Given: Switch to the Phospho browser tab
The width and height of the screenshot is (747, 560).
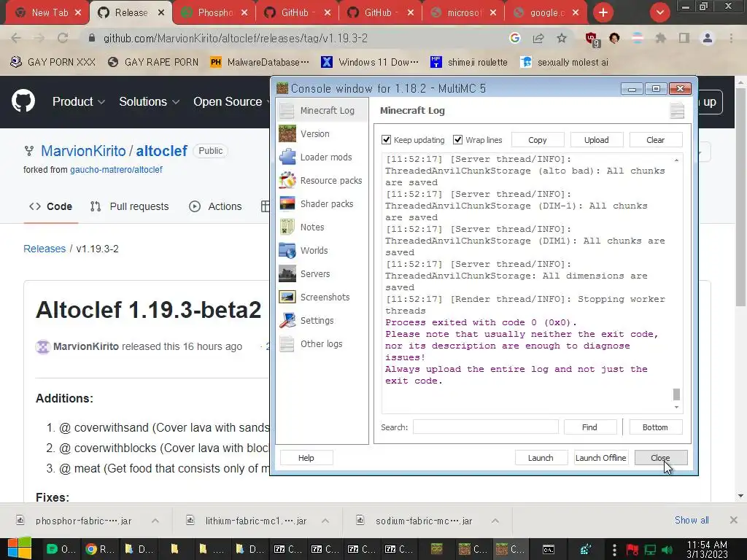Looking at the screenshot, I should pos(214,12).
